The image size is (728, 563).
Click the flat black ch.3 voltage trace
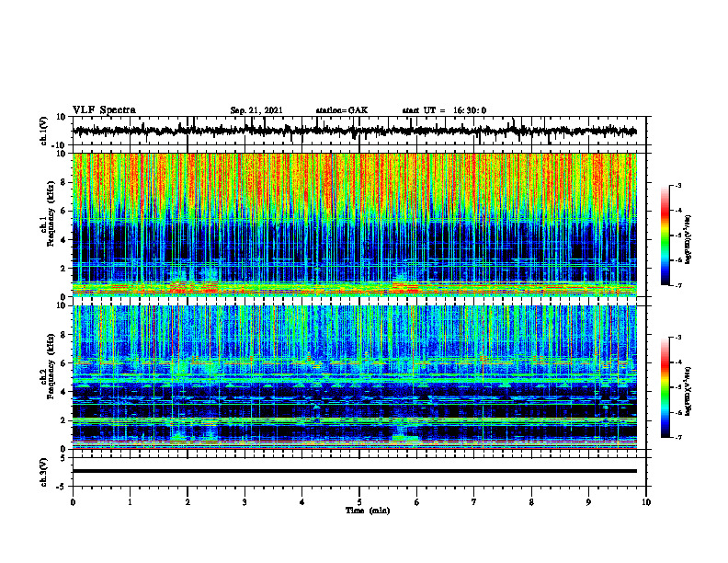(x=355, y=471)
